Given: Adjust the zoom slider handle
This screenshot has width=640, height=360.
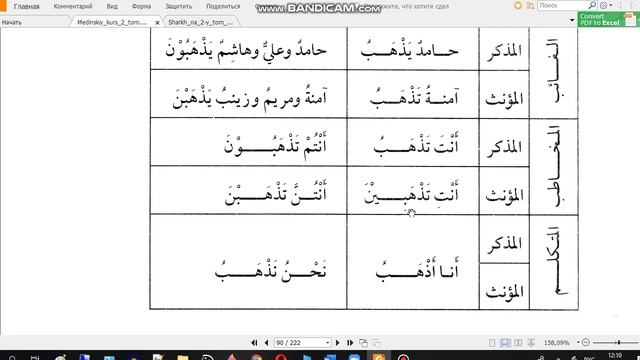Looking at the screenshot, I should [x=619, y=342].
